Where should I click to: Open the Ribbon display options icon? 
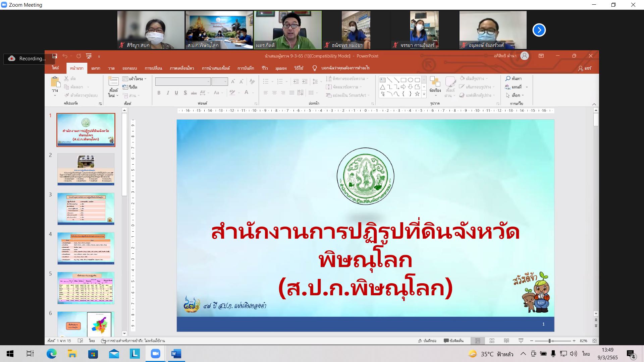[541, 56]
